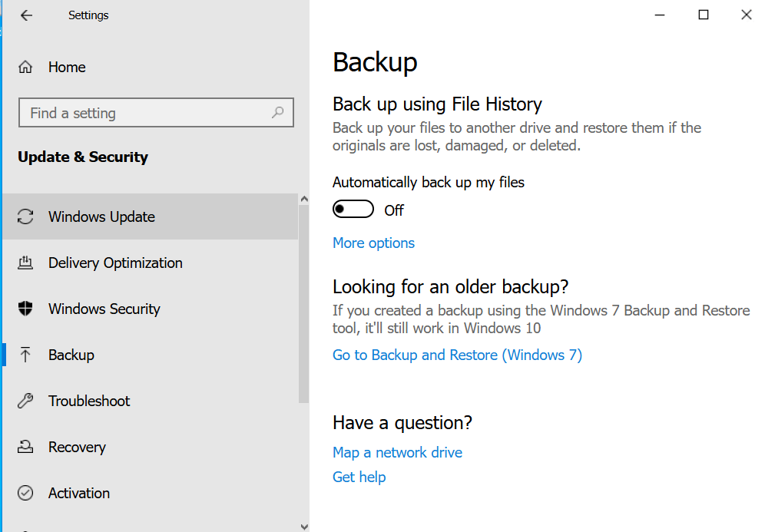Click the Activation checkmark circle icon
This screenshot has height=532, width=765.
(25, 493)
